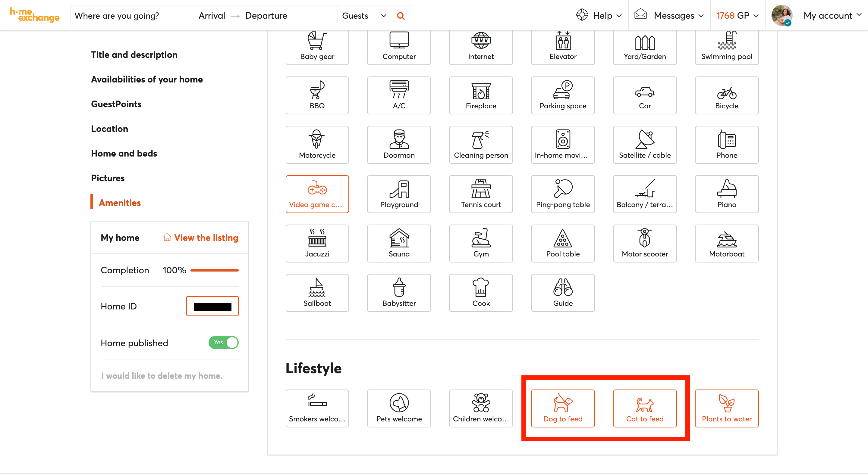Select the Jacuzzi amenity tile
Screen dimensions: 868x475
[317, 244]
